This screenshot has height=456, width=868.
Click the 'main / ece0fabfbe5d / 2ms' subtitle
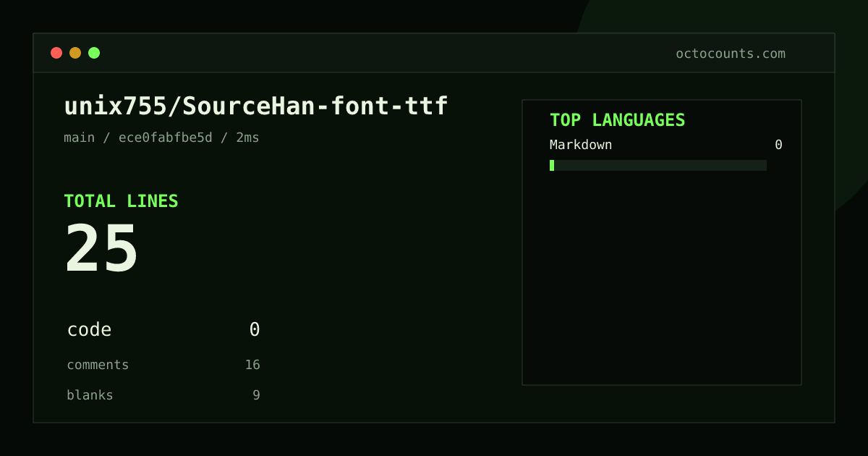161,138
